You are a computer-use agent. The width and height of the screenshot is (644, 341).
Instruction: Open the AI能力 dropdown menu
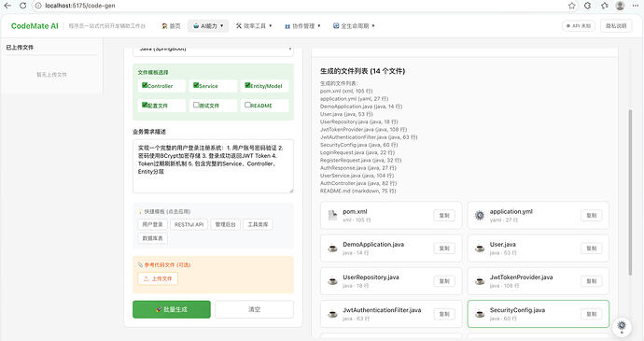pos(208,26)
